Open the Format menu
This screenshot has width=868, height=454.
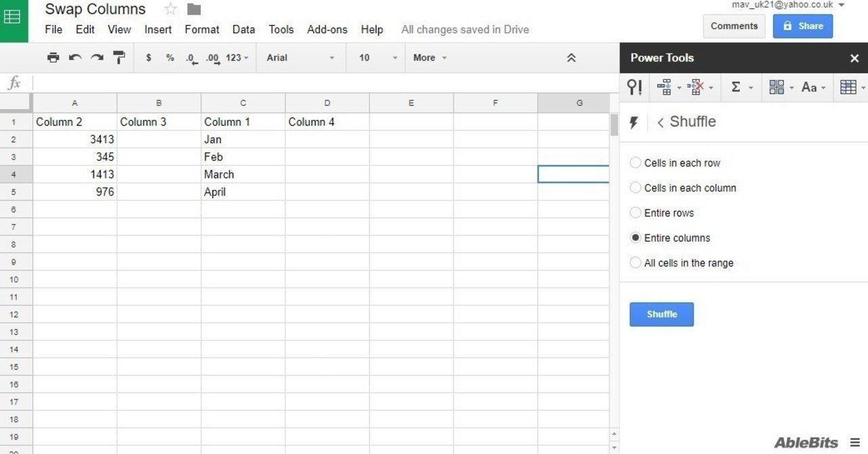202,29
